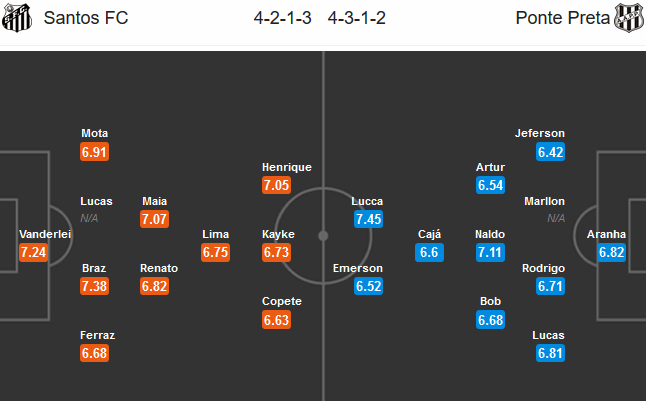Select Jeferson's 6.42 rating badge
This screenshot has height=401, width=646.
tap(550, 152)
